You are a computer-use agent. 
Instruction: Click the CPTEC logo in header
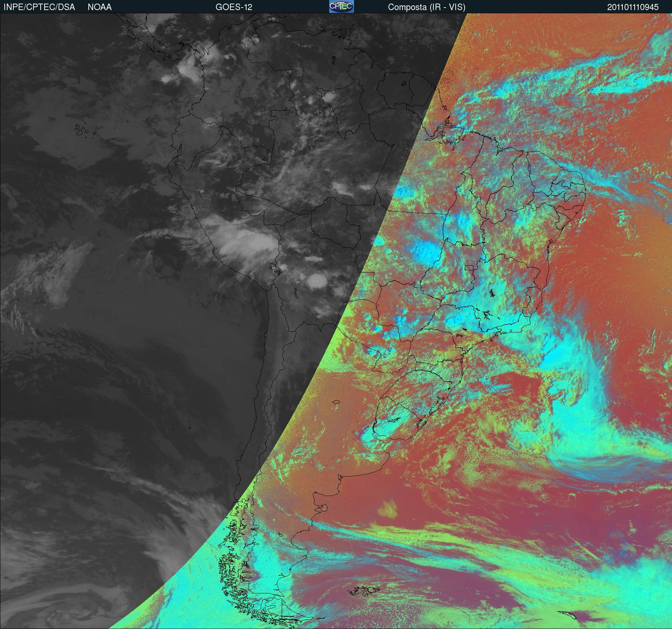[341, 6]
